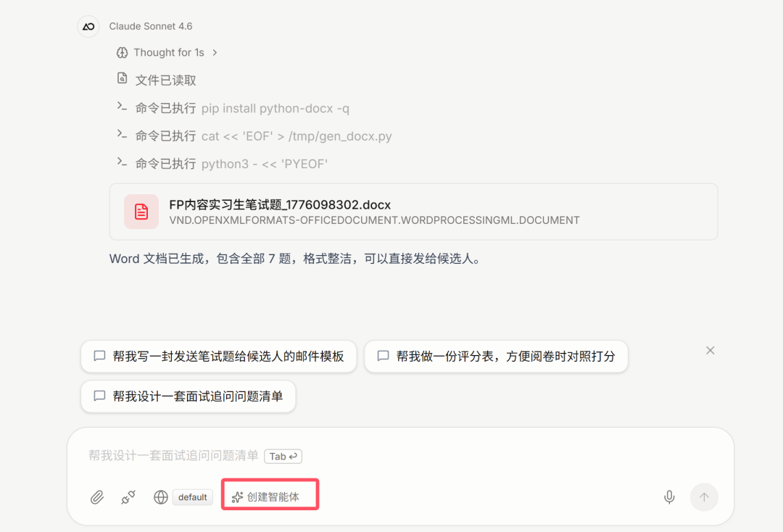Toggle the default mode chip
This screenshot has height=532, width=783.
coord(192,497)
